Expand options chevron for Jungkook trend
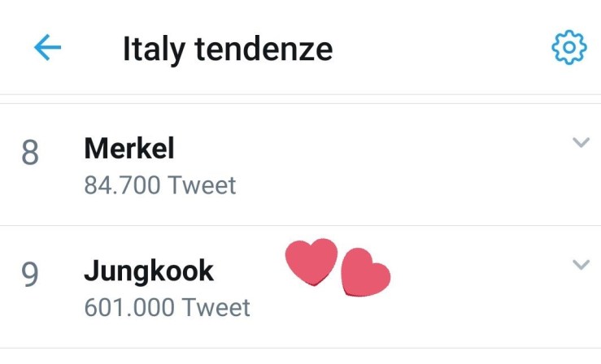This screenshot has width=601, height=364. (580, 264)
